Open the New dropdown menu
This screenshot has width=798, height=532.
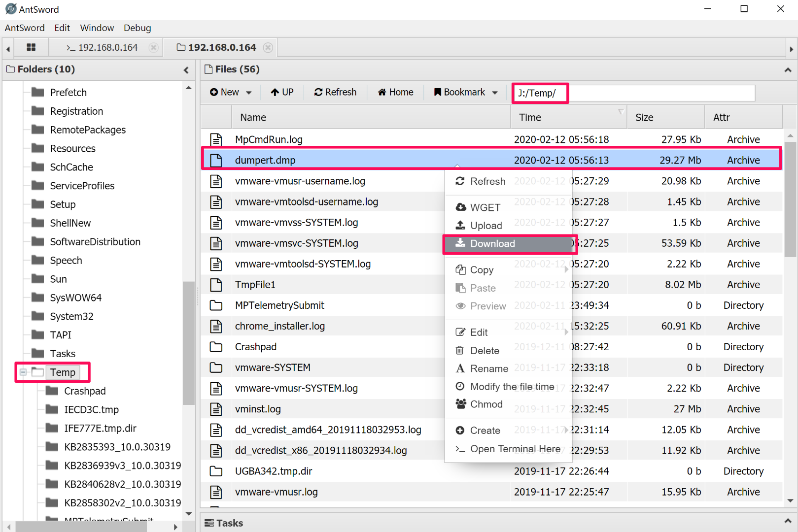(x=231, y=92)
